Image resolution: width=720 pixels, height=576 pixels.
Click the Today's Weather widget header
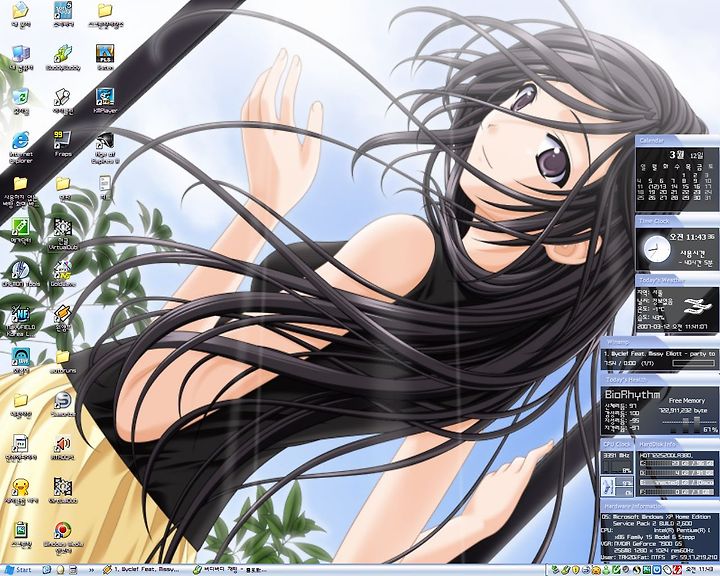pos(677,280)
